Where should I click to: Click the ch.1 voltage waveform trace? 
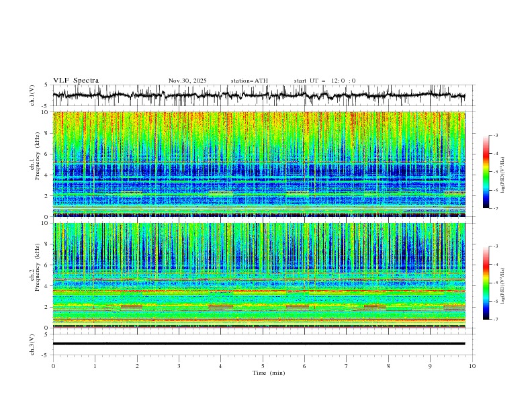(x=259, y=95)
